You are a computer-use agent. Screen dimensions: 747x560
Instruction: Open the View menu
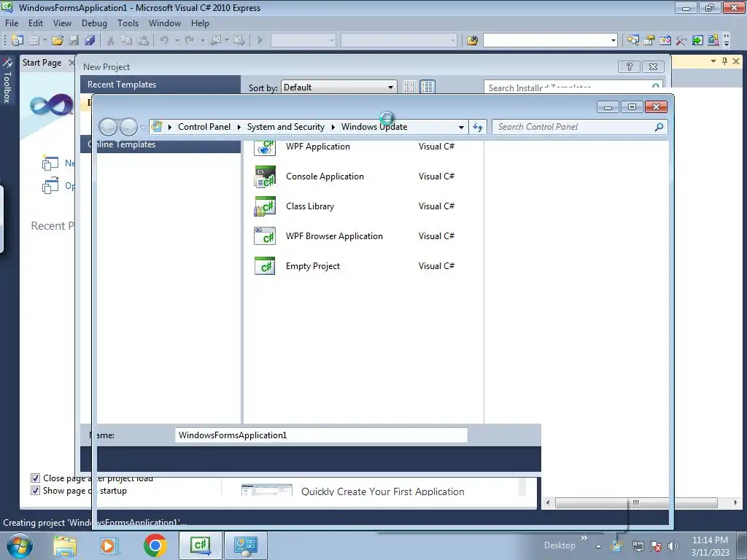click(62, 23)
